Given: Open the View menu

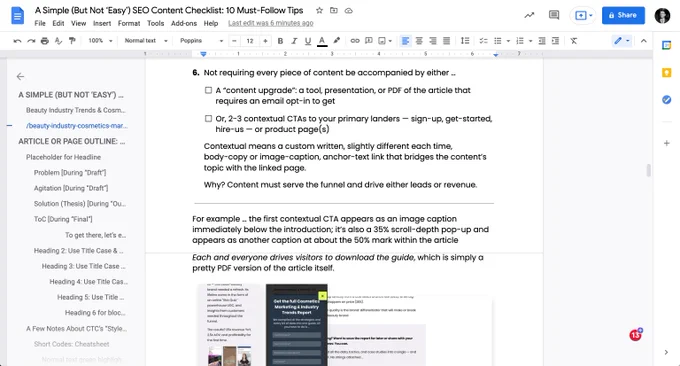Looking at the screenshot, I should 78,23.
